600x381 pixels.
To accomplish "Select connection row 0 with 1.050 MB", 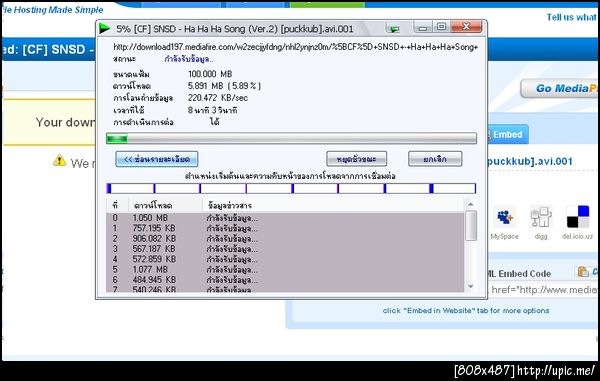I will (285, 218).
